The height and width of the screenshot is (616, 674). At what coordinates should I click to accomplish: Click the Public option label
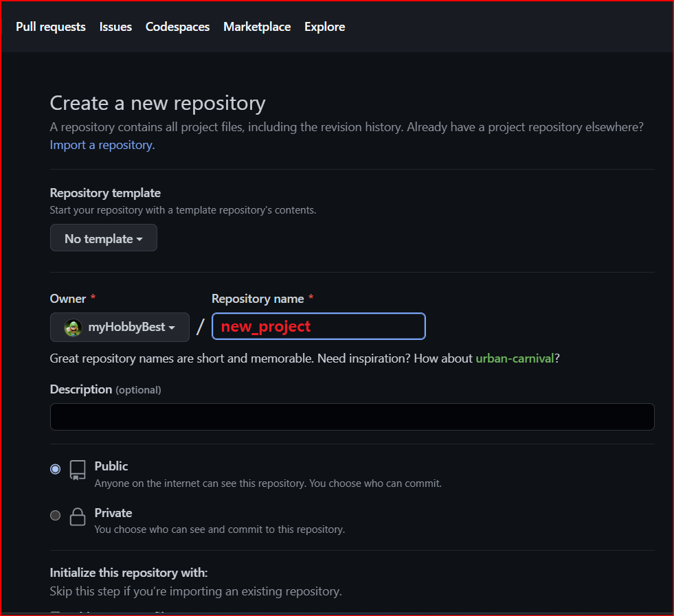[x=111, y=466]
